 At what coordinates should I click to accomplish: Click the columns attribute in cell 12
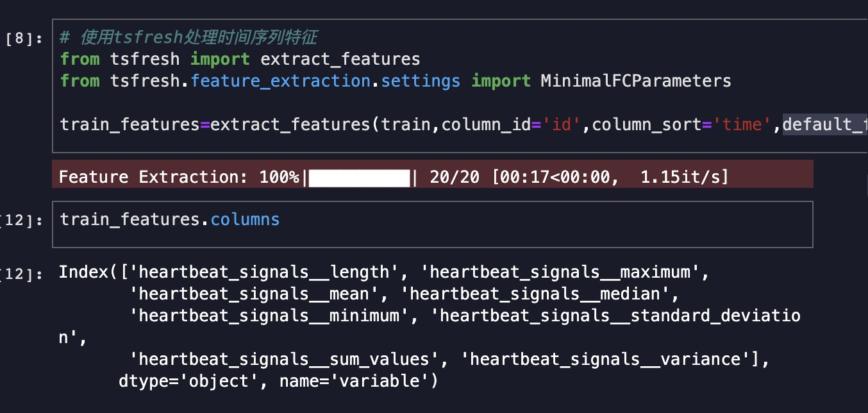245,219
